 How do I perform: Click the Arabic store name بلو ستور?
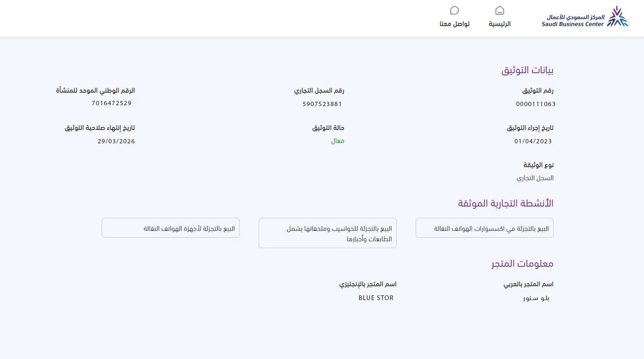coord(536,298)
